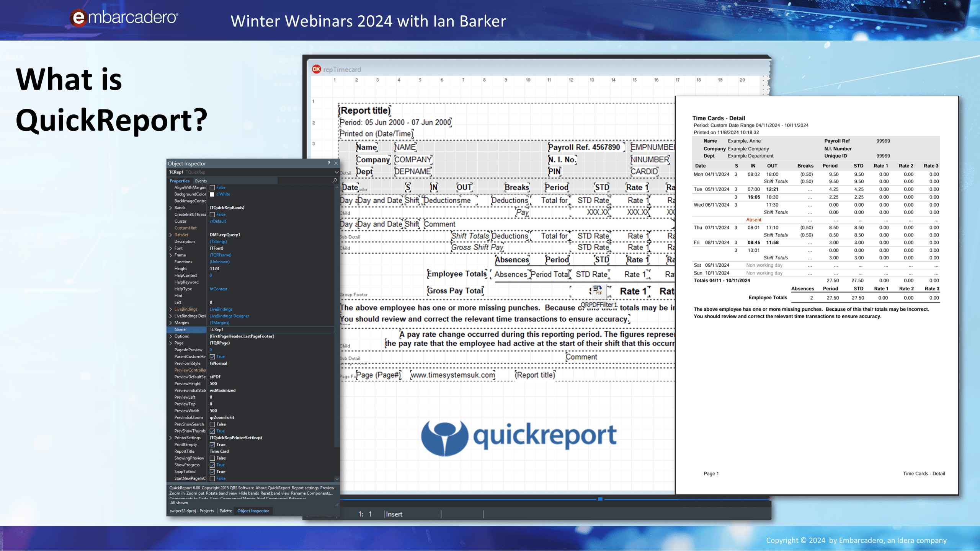Expand the Frame property
Image resolution: width=980 pixels, height=551 pixels.
(171, 255)
